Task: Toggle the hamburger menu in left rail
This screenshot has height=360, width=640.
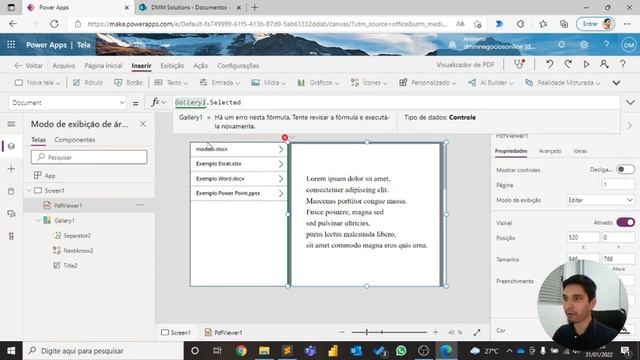Action: click(x=11, y=124)
